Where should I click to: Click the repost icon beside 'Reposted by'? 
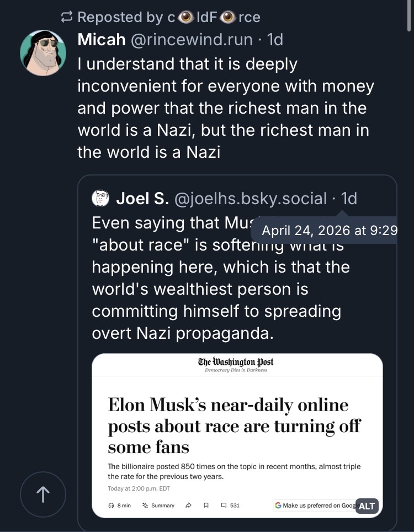point(67,17)
